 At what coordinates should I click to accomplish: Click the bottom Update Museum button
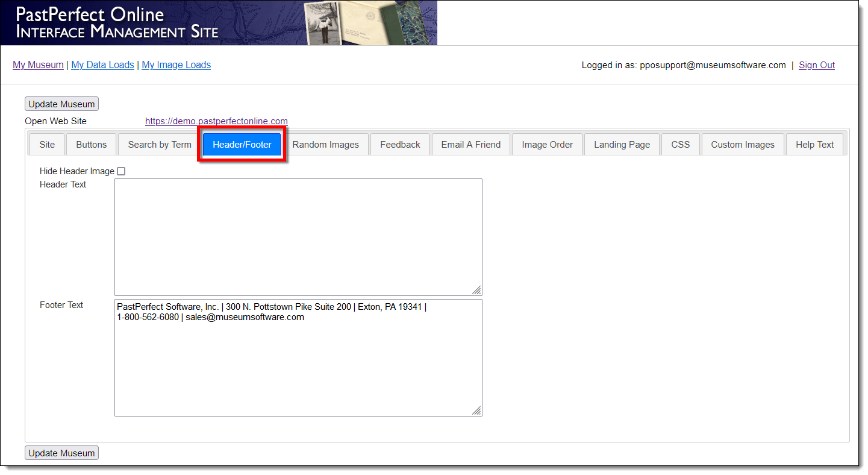pos(61,453)
